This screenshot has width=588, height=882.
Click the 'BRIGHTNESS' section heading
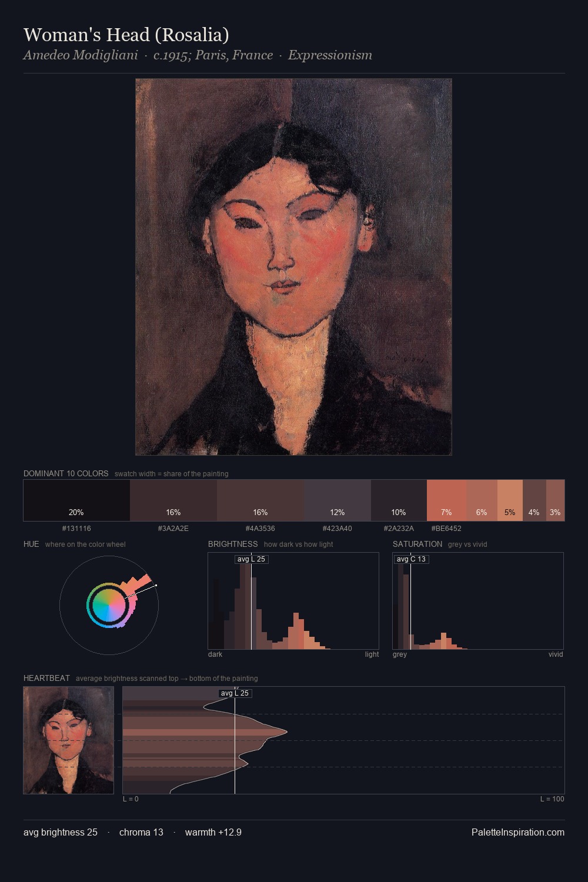click(x=233, y=544)
